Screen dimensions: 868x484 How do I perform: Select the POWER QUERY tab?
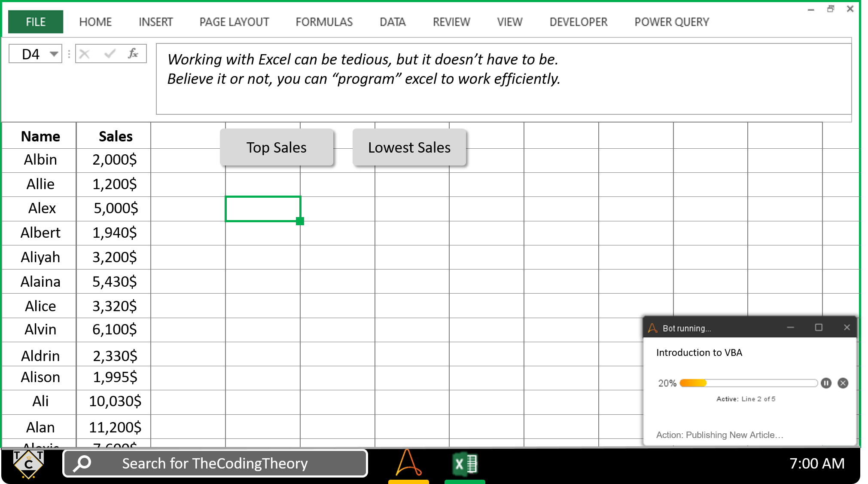[x=671, y=21]
